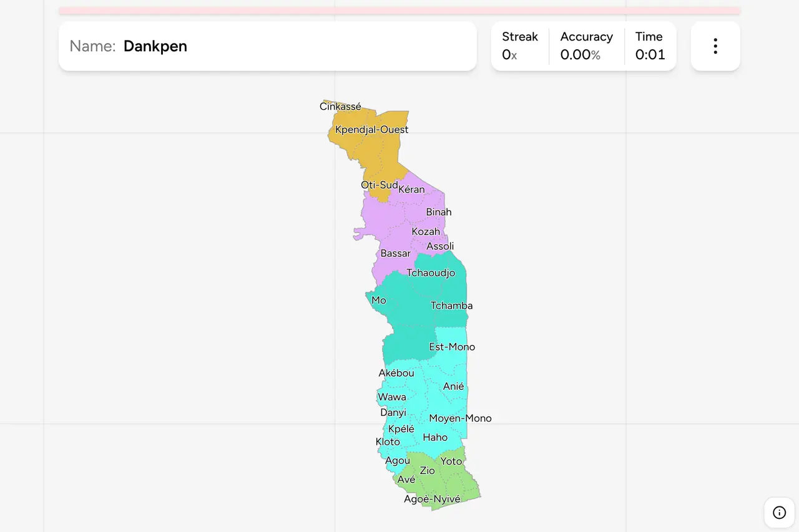Viewport: 799px width, 532px height.
Task: Choose the Est-Mono label
Action: (452, 347)
